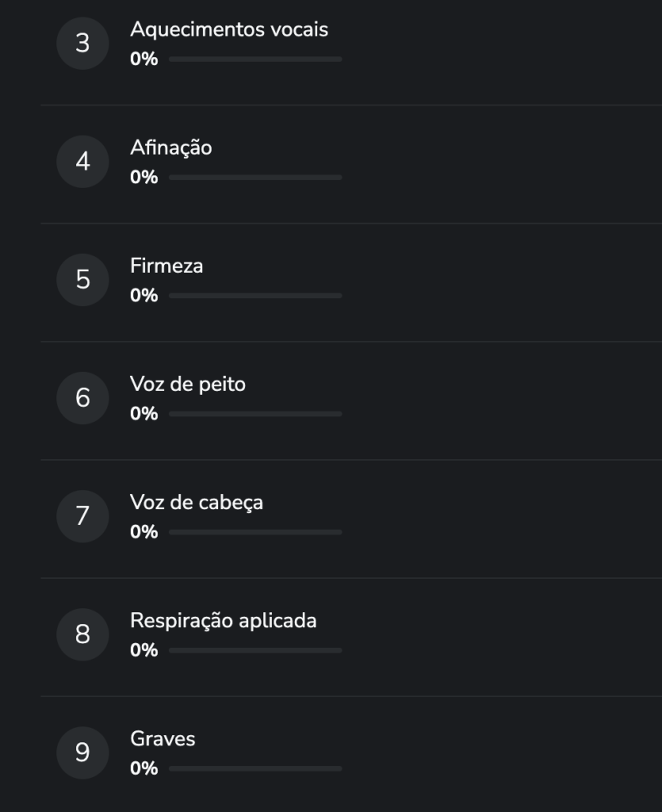Open the Voz de cabeça title

click(x=197, y=502)
